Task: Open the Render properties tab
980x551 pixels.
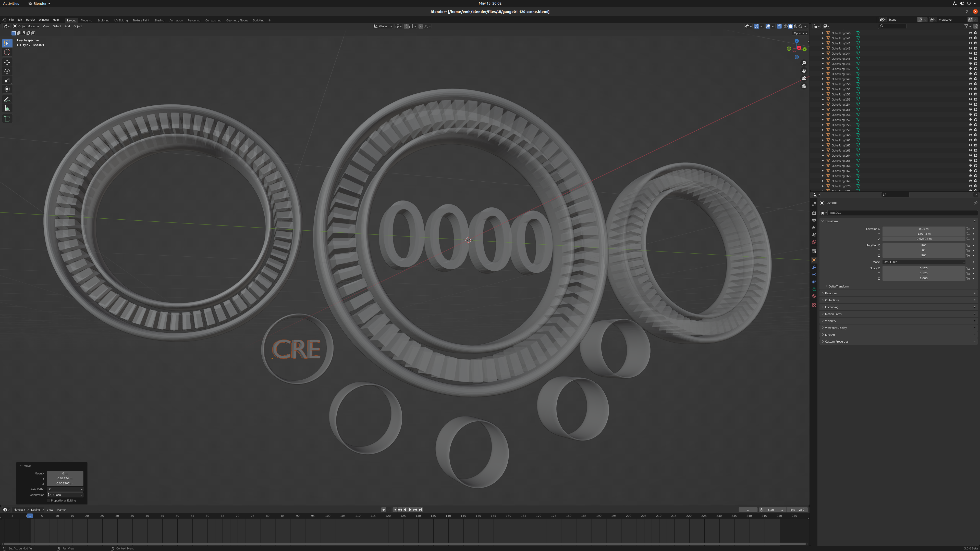Action: coord(814,213)
